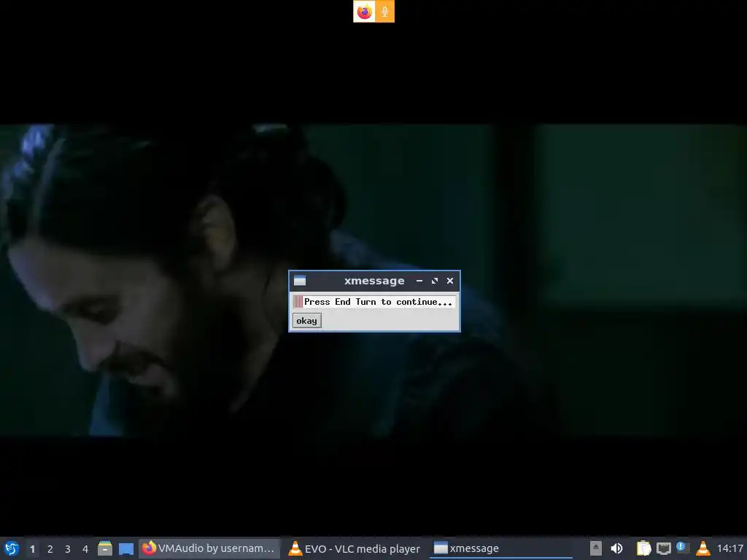Close the xmessage dialog

(449, 281)
